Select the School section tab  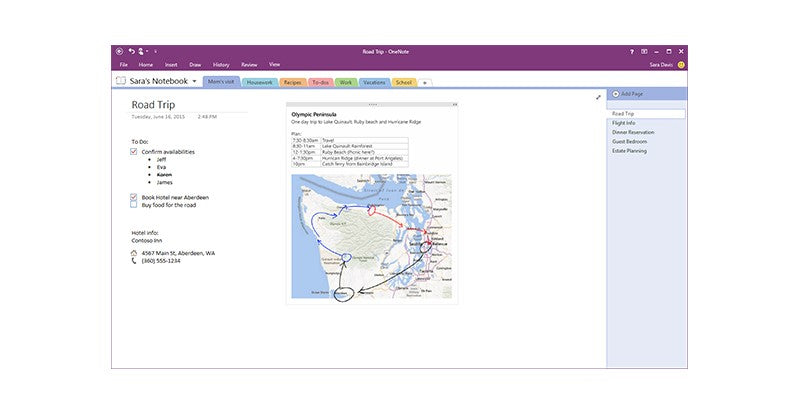404,83
